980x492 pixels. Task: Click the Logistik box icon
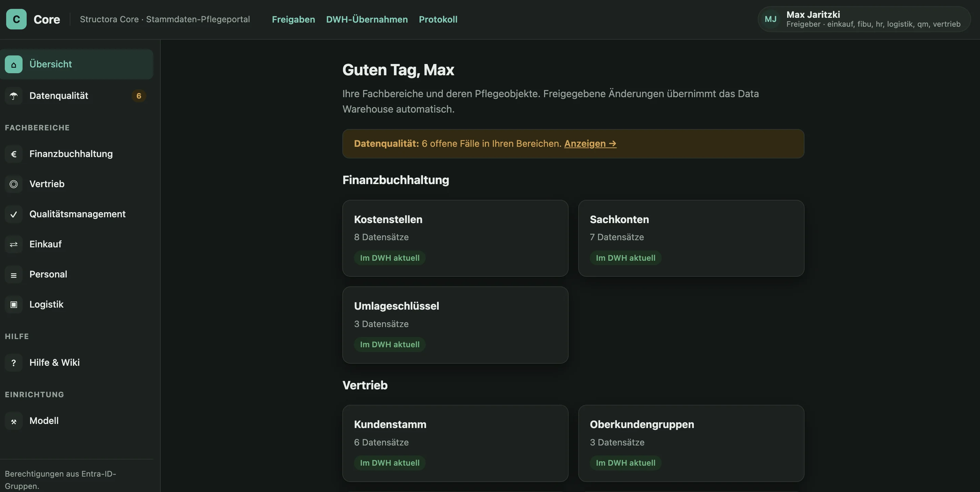click(x=14, y=304)
